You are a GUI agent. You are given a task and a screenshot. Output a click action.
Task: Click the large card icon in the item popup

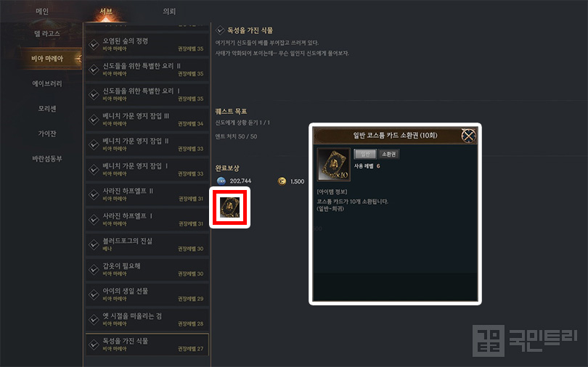tap(333, 165)
